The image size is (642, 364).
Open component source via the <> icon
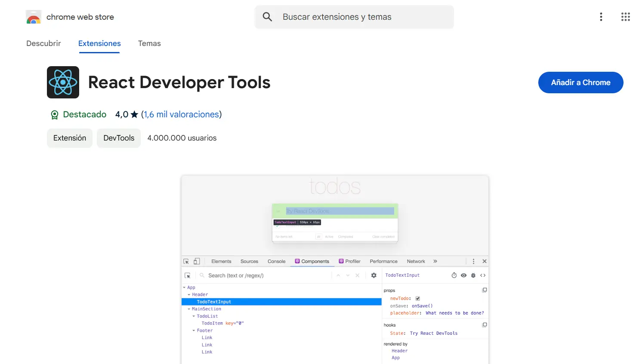click(483, 275)
